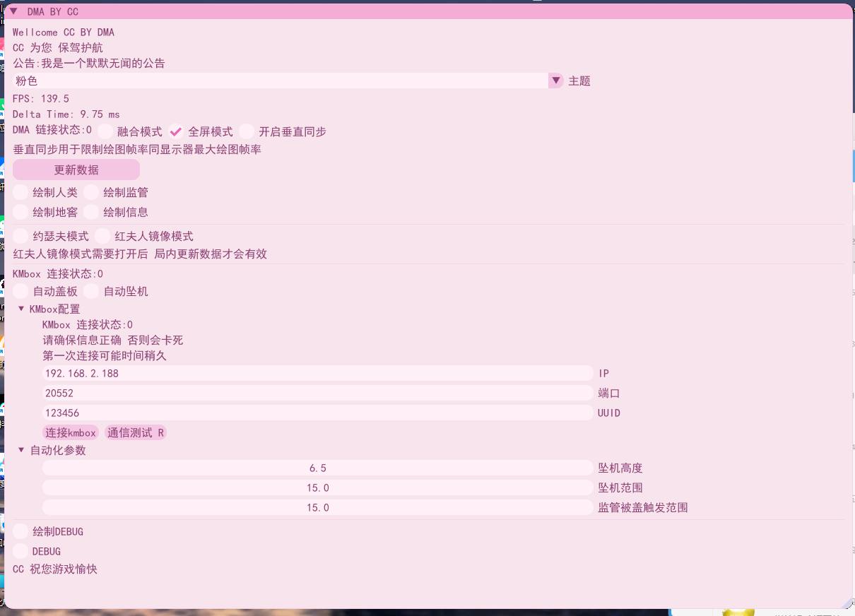This screenshot has width=855, height=616.
Task: Click the 坠机高度 slider
Action: [x=317, y=468]
